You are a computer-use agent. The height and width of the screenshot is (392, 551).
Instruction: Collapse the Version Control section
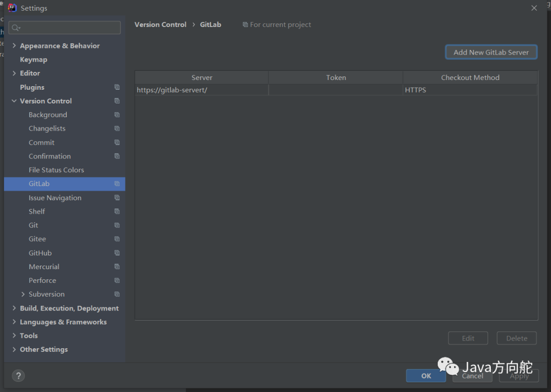click(x=14, y=101)
